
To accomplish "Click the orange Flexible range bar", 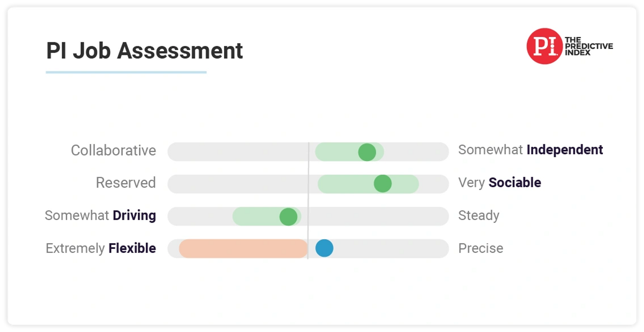I will click(243, 249).
